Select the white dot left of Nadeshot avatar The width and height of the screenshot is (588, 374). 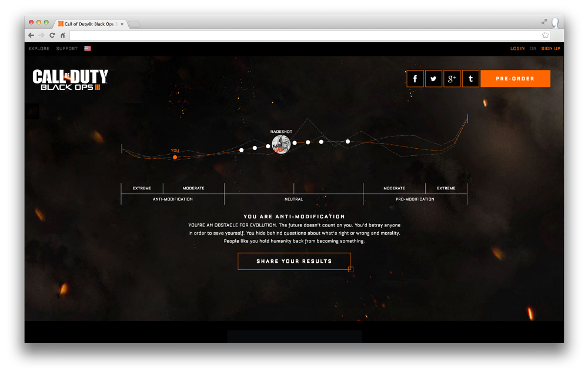pos(268,146)
